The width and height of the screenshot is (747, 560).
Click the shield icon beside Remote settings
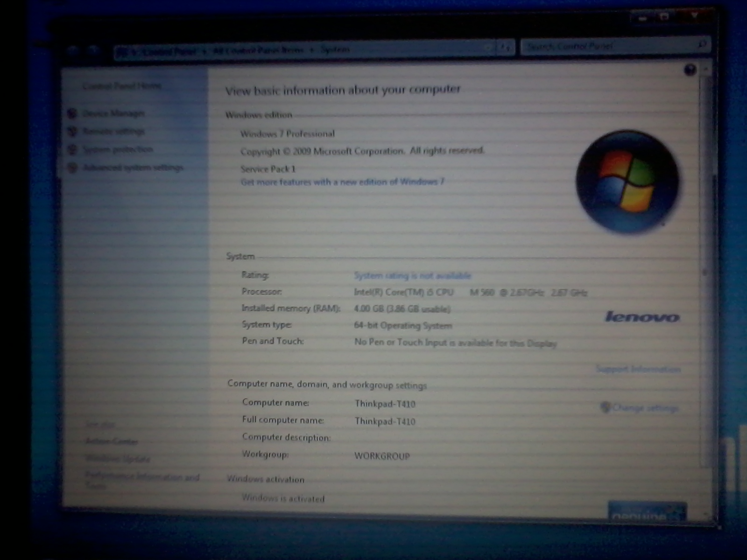72,132
